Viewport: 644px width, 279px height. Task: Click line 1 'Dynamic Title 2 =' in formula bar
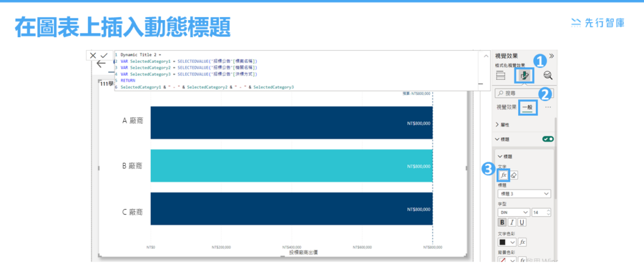[x=142, y=54]
